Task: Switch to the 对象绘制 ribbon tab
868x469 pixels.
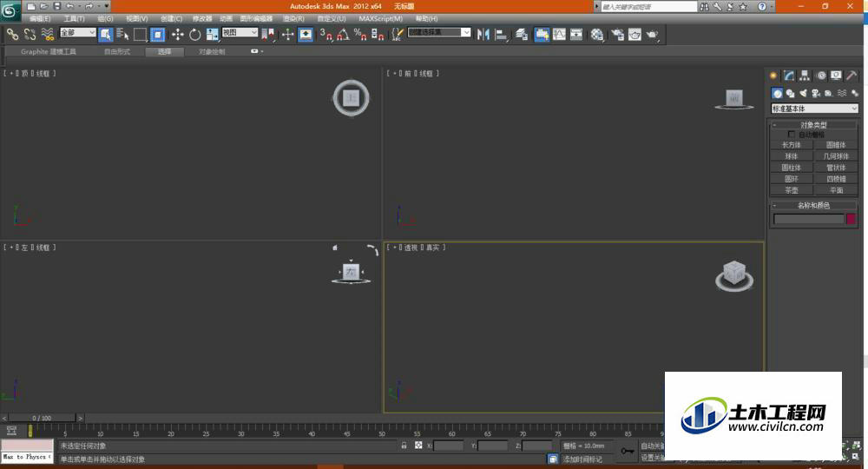Action: [212, 51]
